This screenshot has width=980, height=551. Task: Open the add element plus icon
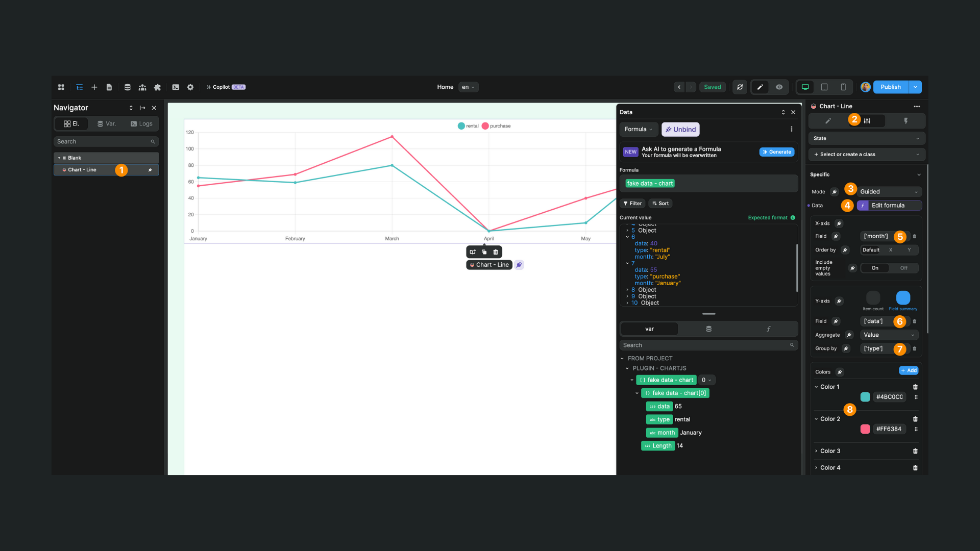(x=94, y=87)
